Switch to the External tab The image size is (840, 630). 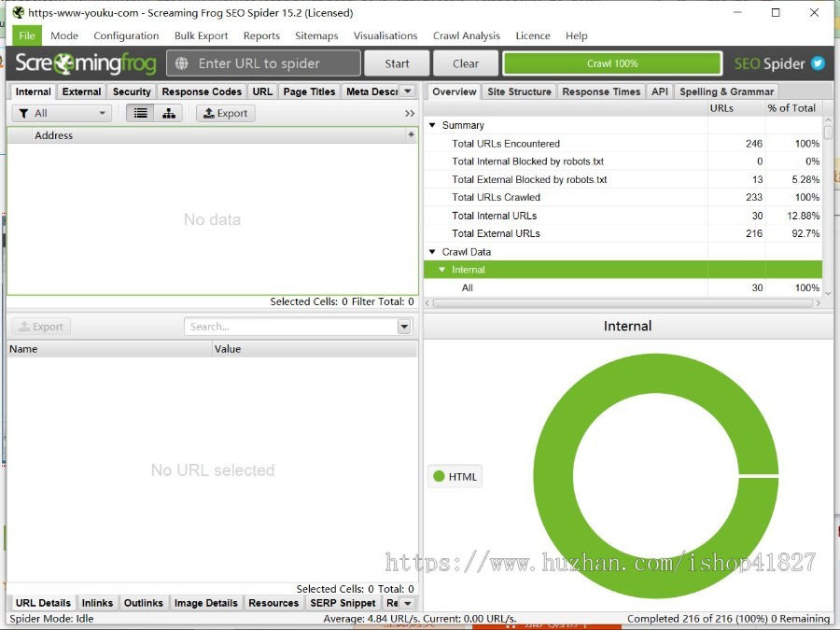(x=81, y=91)
